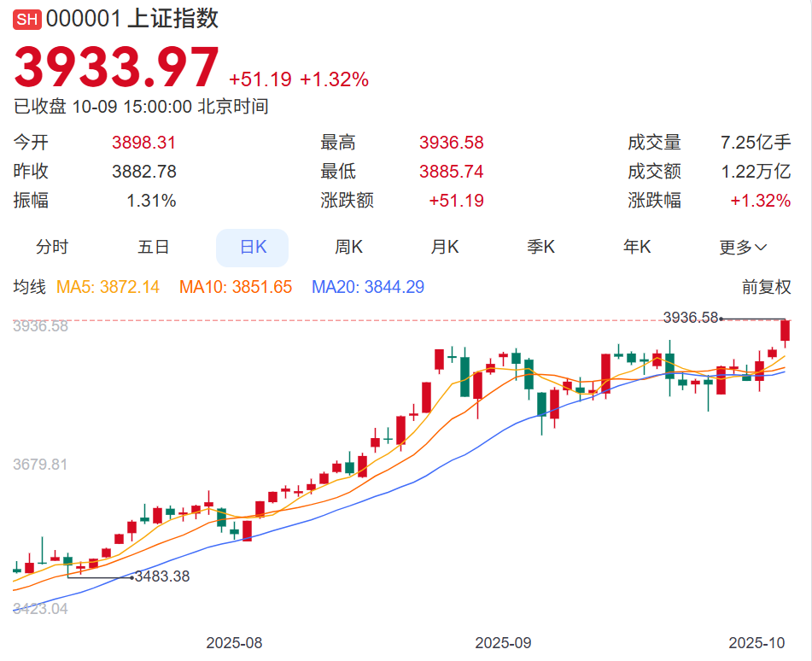812x661 pixels.
Task: Click the last red candlestick at 3936.58
Action: (786, 330)
